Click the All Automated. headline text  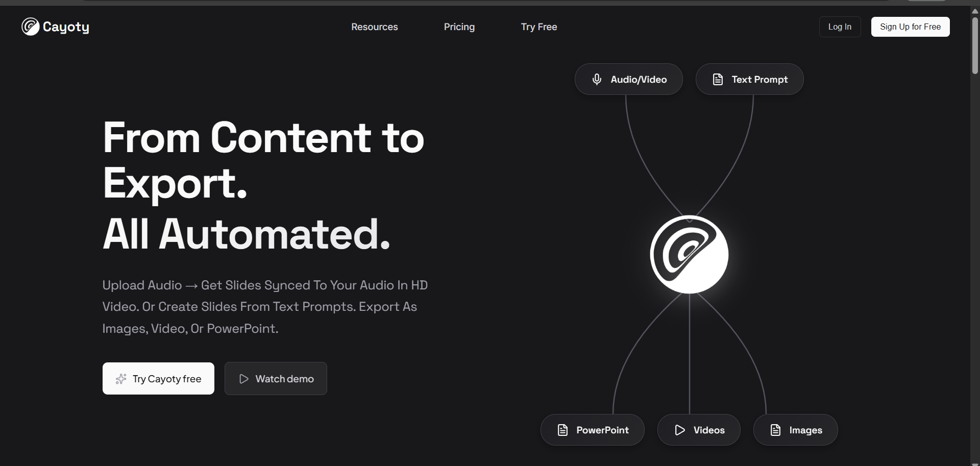[x=247, y=234]
